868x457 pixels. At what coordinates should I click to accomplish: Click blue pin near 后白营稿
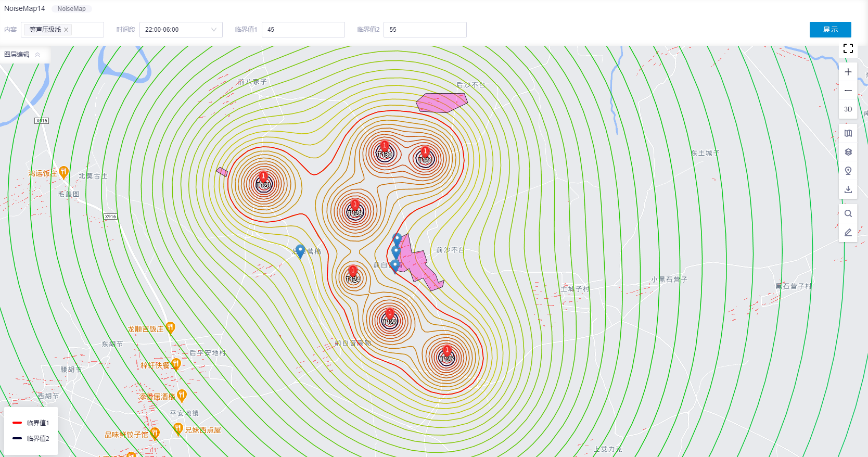click(300, 252)
